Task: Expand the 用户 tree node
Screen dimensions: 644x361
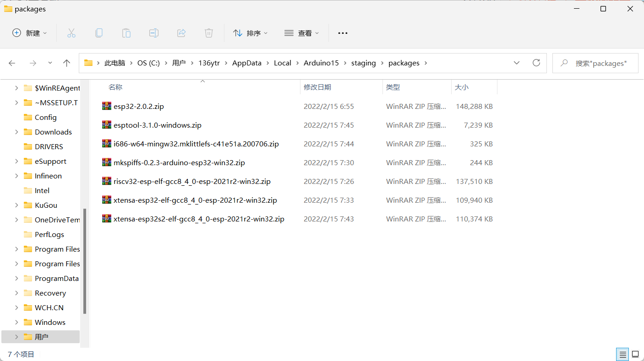Action: 16,337
